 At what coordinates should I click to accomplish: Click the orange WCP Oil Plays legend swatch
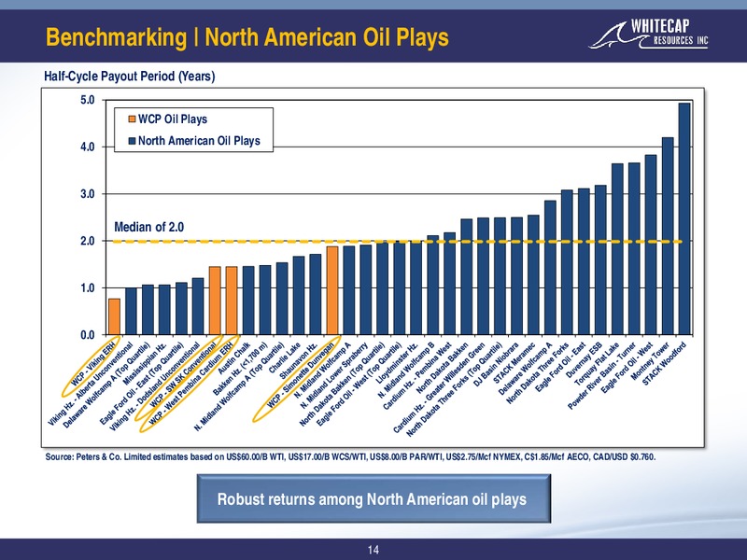tap(132, 119)
